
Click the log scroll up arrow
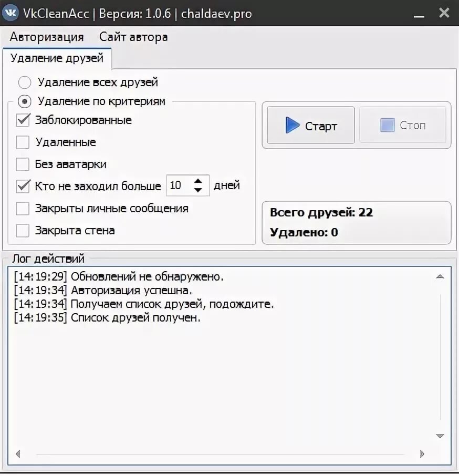coord(440,276)
